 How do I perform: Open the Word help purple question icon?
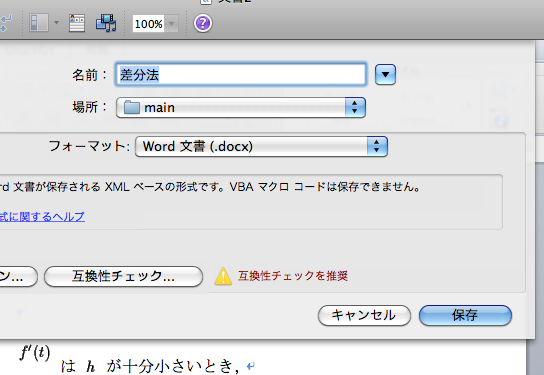pyautogui.click(x=203, y=24)
